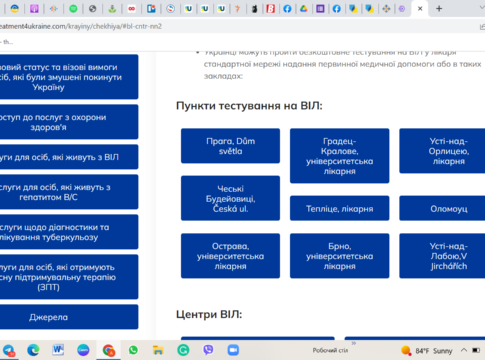Switch to the Google Drive tab
The image size is (485, 360).
tap(303, 9)
